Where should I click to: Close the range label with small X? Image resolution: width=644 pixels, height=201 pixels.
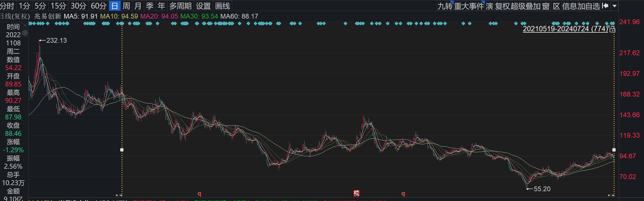click(x=608, y=26)
